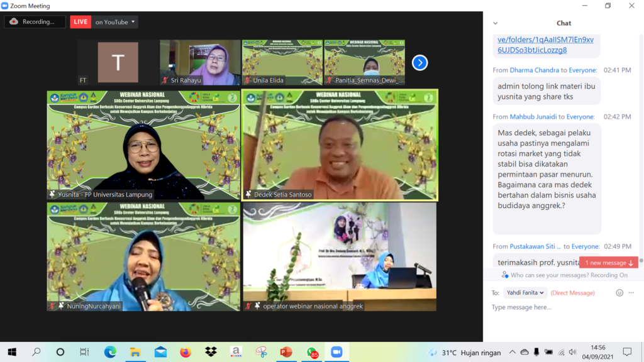Viewport: 644px width, 362px height.
Task: Show hidden system tray icons
Action: coord(513,352)
